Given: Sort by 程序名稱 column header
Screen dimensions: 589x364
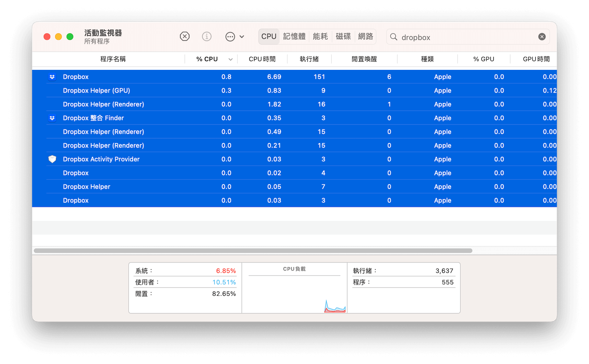Looking at the screenshot, I should pos(113,59).
